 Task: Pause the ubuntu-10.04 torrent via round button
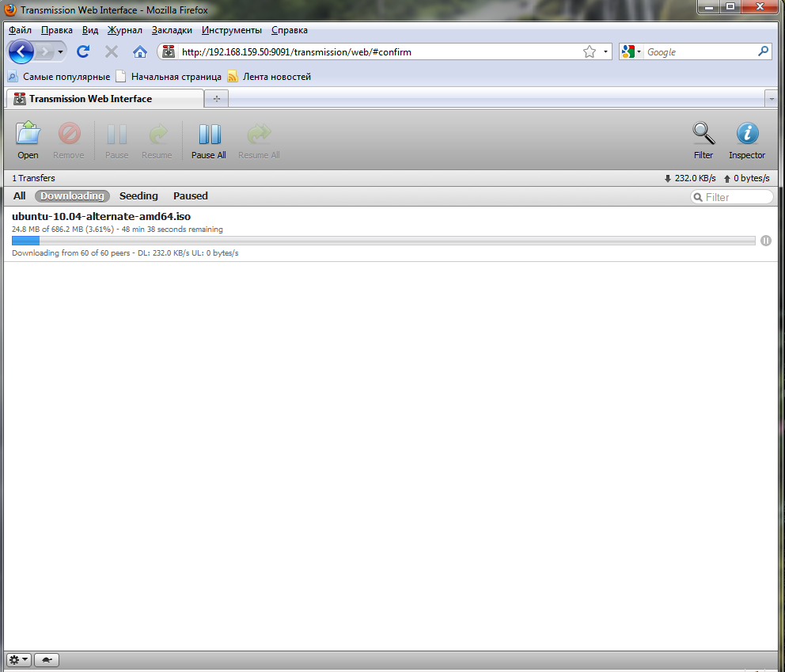click(766, 241)
